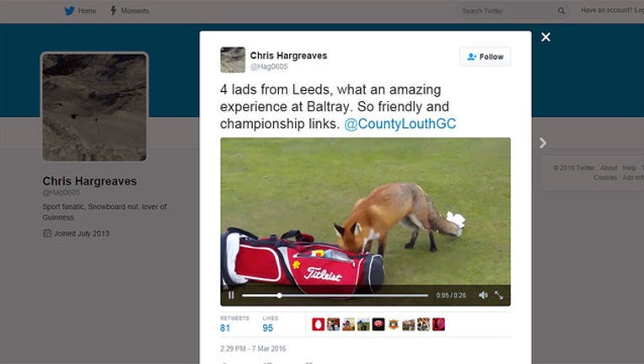
Task: Mute the video sound
Action: (x=483, y=295)
